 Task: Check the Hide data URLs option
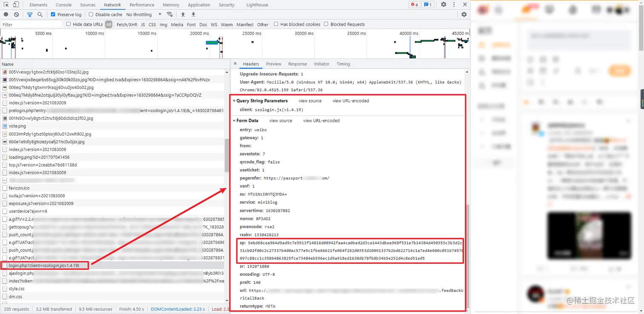point(68,24)
